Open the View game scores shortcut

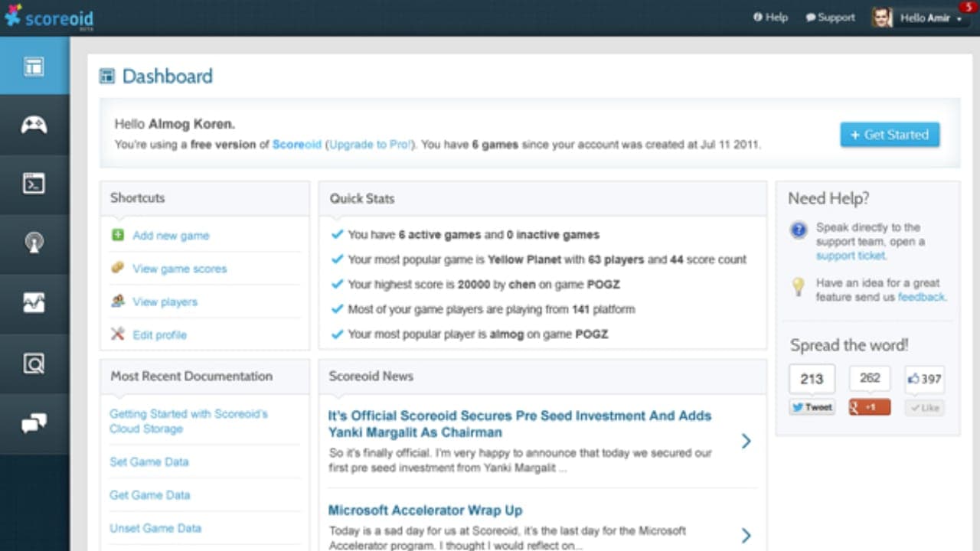click(x=180, y=269)
